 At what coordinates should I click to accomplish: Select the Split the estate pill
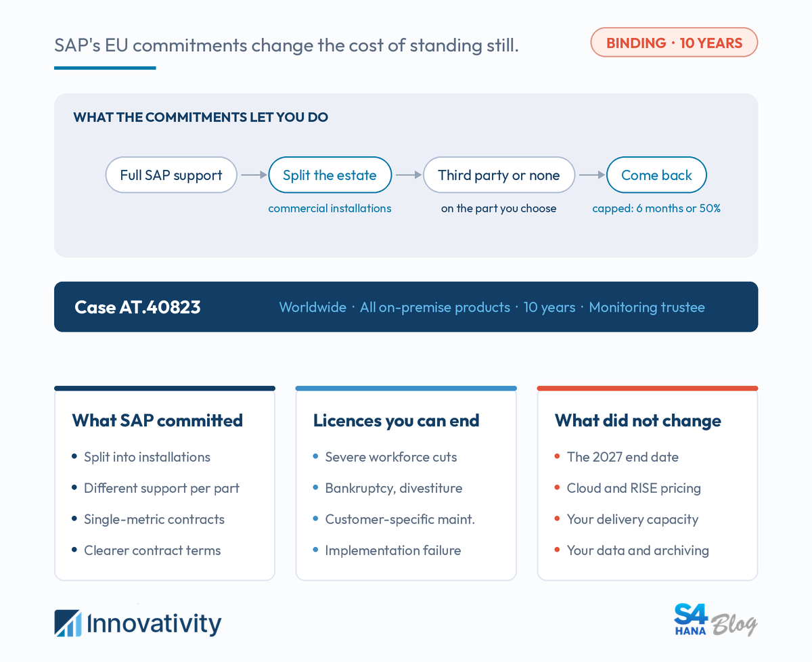pyautogui.click(x=330, y=175)
